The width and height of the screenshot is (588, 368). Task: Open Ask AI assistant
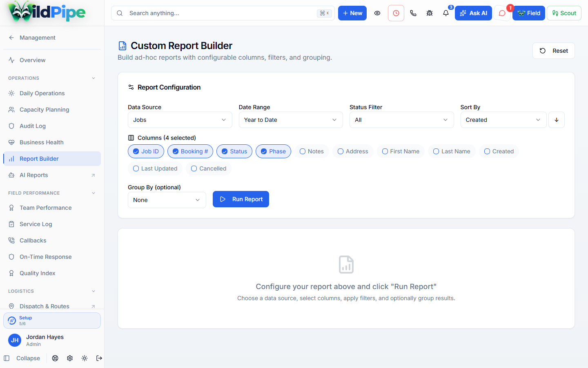(x=473, y=13)
